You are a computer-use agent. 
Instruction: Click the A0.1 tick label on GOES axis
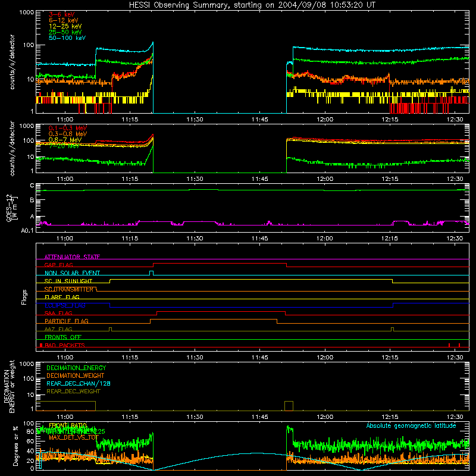27,231
